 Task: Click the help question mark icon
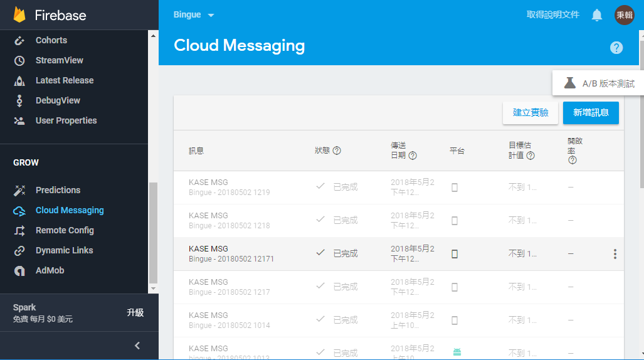tap(616, 48)
